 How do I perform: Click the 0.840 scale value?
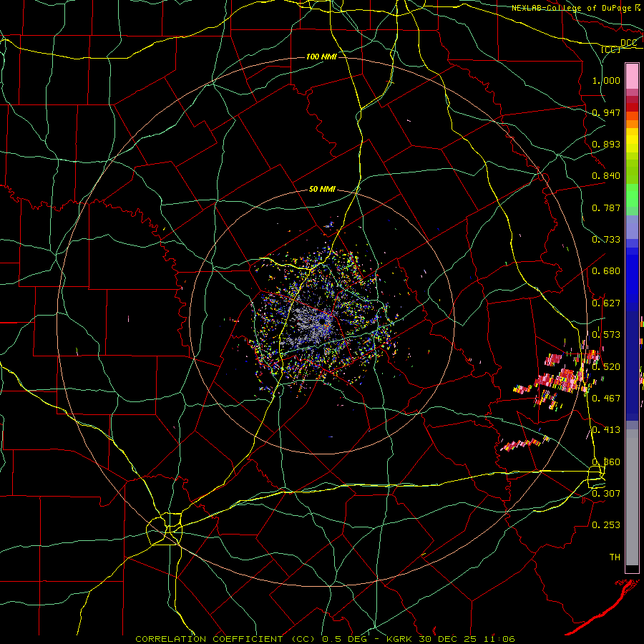[x=606, y=176]
